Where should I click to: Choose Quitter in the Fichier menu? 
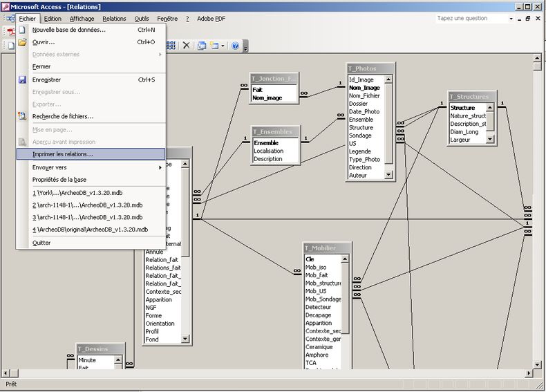tap(91, 243)
